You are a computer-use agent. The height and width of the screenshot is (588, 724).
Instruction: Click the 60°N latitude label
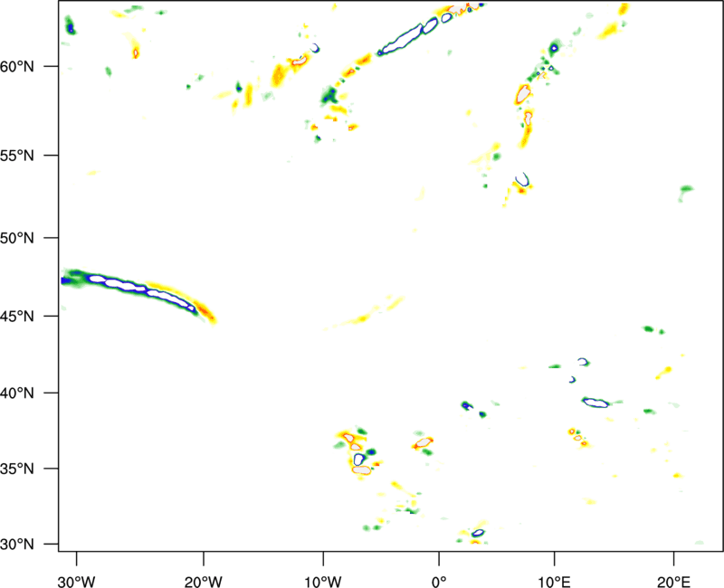click(x=17, y=67)
